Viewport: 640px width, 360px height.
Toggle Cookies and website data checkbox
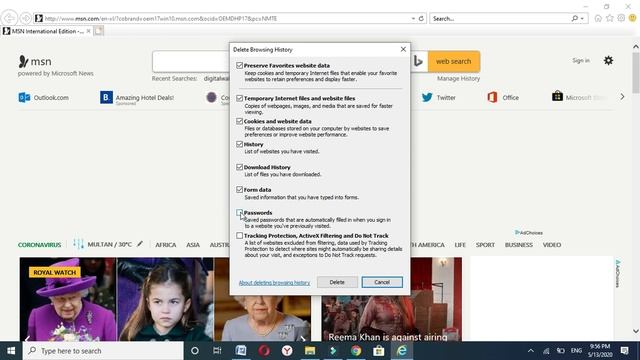pyautogui.click(x=240, y=121)
